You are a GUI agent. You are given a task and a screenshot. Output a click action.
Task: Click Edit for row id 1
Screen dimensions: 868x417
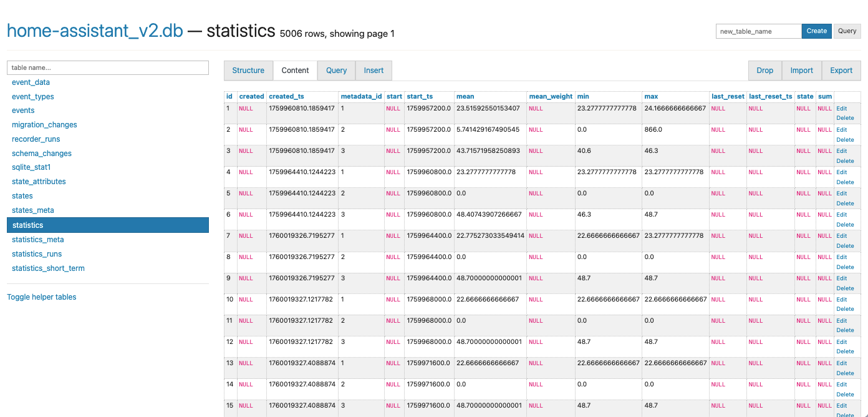(842, 109)
